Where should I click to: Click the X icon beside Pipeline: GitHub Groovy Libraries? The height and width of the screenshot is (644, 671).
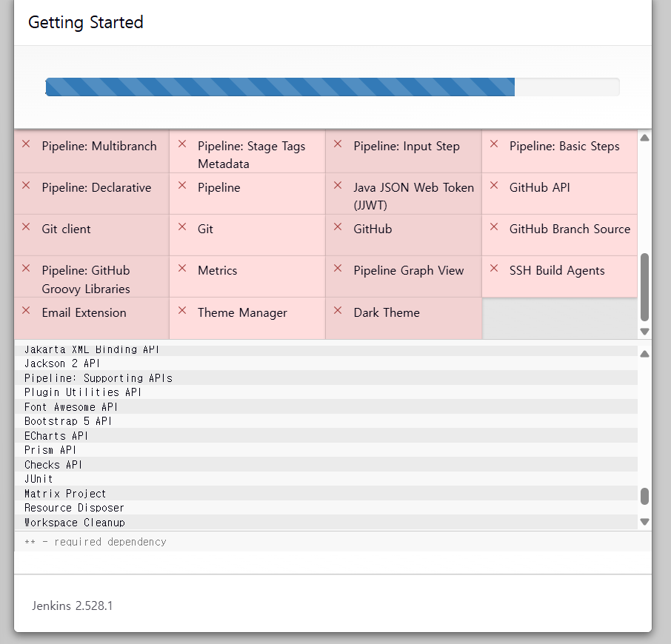click(26, 269)
